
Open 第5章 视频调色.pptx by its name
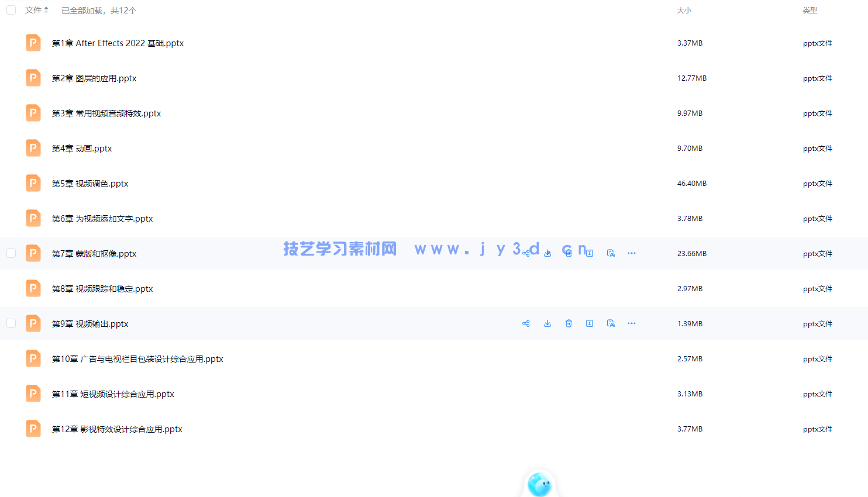point(89,183)
